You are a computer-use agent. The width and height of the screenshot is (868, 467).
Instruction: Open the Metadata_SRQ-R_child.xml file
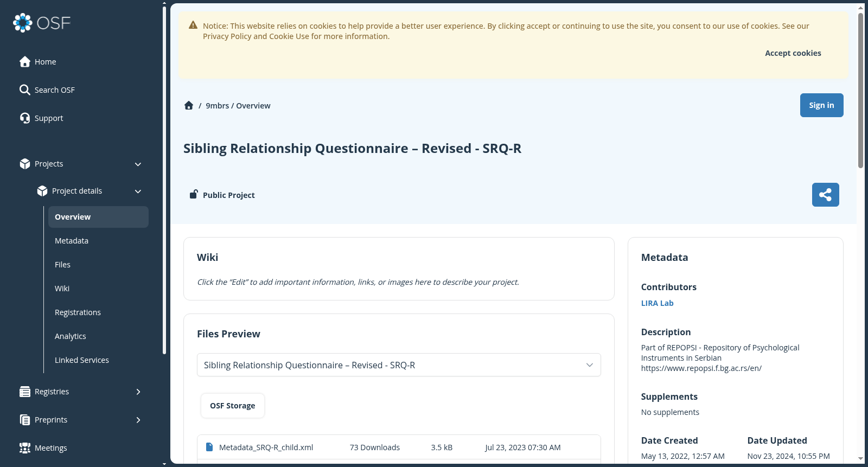tap(266, 447)
